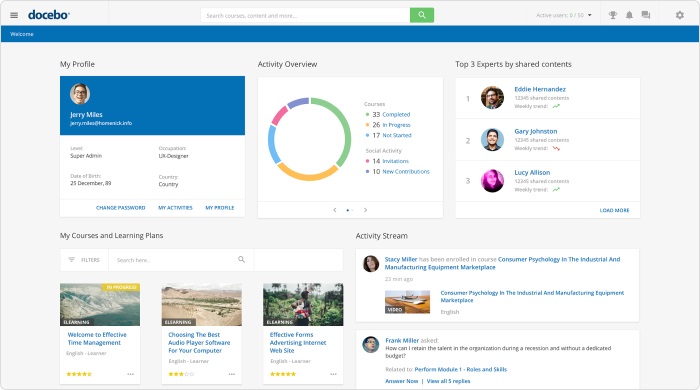The image size is (700, 390).
Task: Click Stacy Miller name link
Action: click(x=401, y=259)
